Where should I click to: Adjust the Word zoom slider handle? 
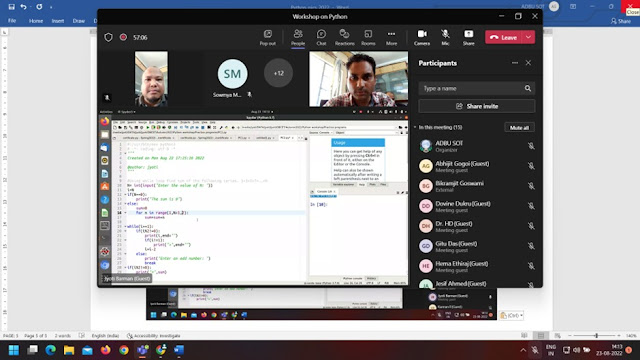596,336
